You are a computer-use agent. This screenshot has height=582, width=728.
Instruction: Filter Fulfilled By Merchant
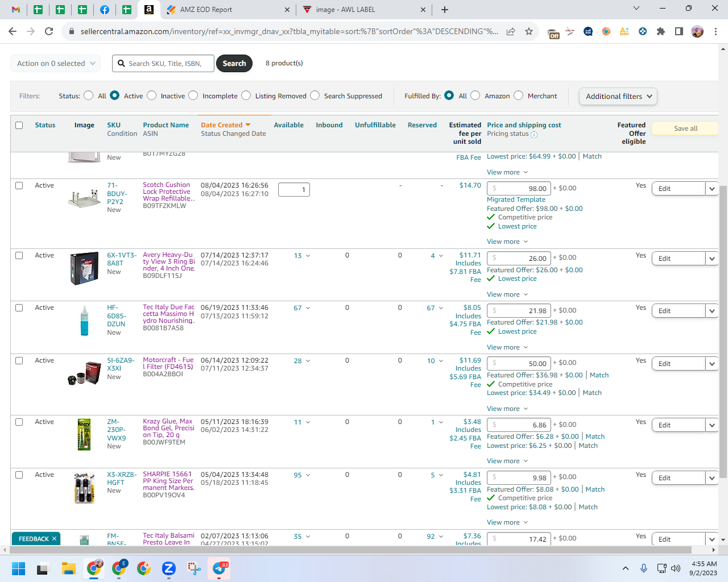coord(519,95)
